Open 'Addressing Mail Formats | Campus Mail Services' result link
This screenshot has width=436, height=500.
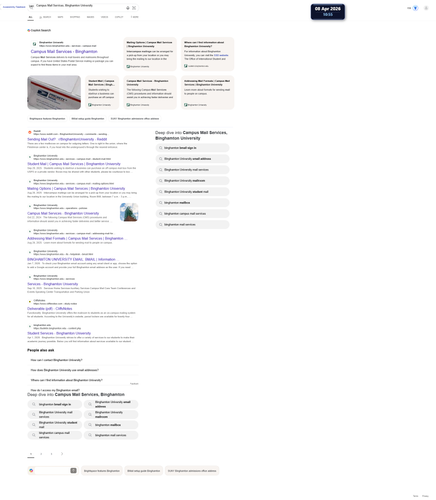(x=76, y=239)
